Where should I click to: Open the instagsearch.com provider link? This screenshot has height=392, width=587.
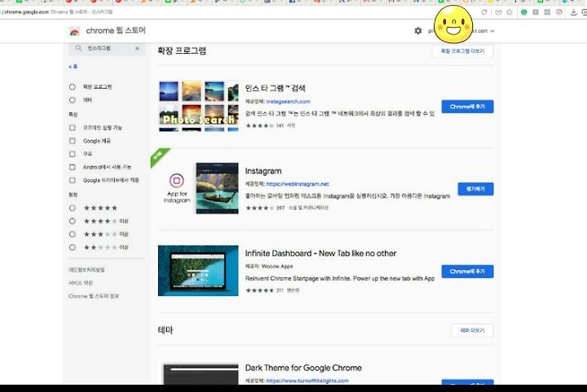point(288,101)
